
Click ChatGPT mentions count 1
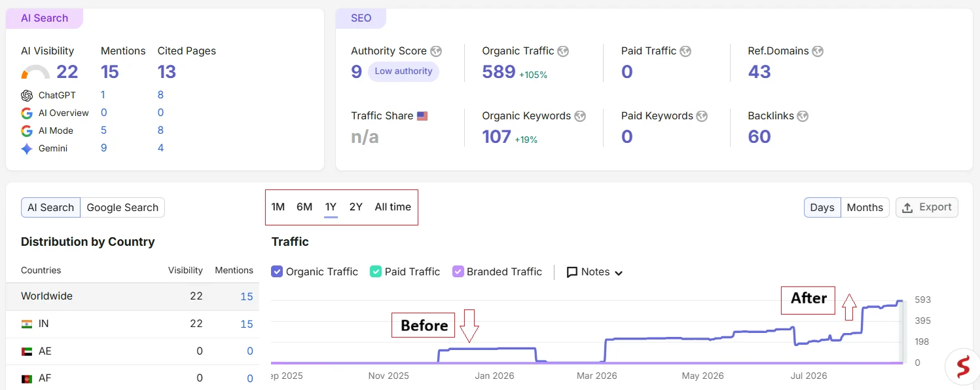pos(103,95)
